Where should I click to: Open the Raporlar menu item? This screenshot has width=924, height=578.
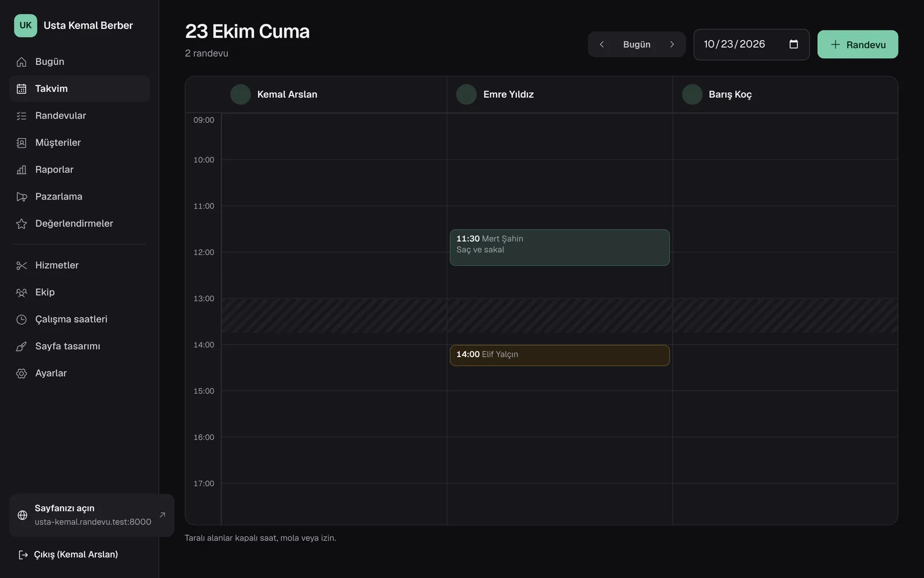tap(80, 170)
